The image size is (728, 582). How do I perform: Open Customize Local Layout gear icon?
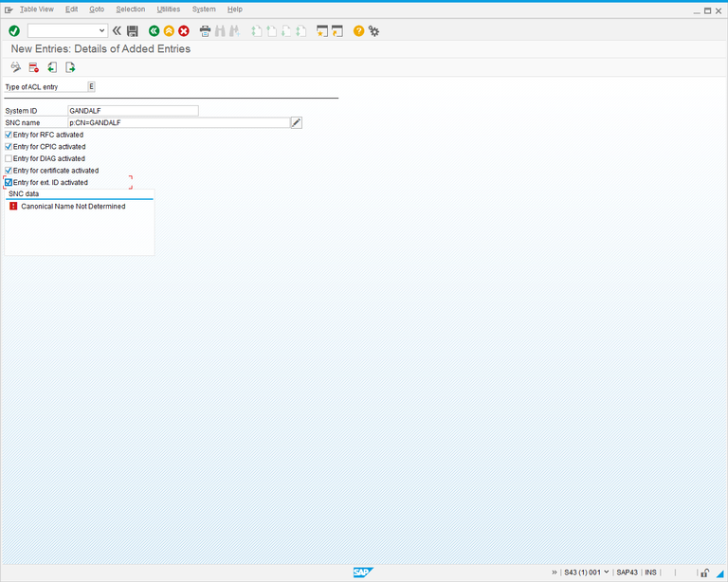(373, 31)
